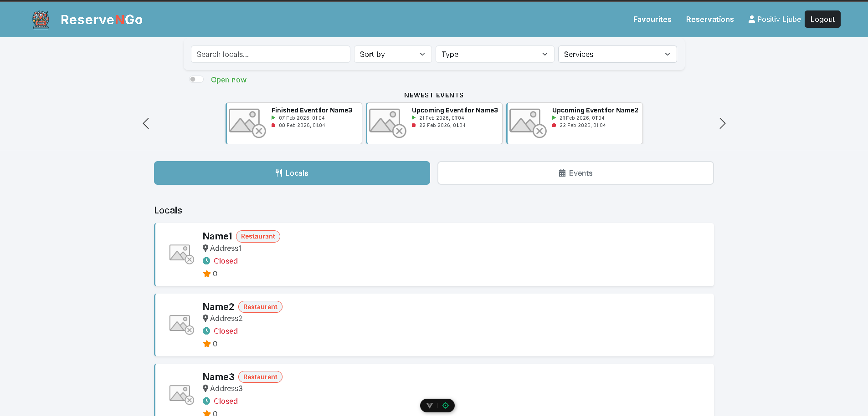Screen dimensions: 868x416
Task: Open the Favourites page
Action: (652, 19)
